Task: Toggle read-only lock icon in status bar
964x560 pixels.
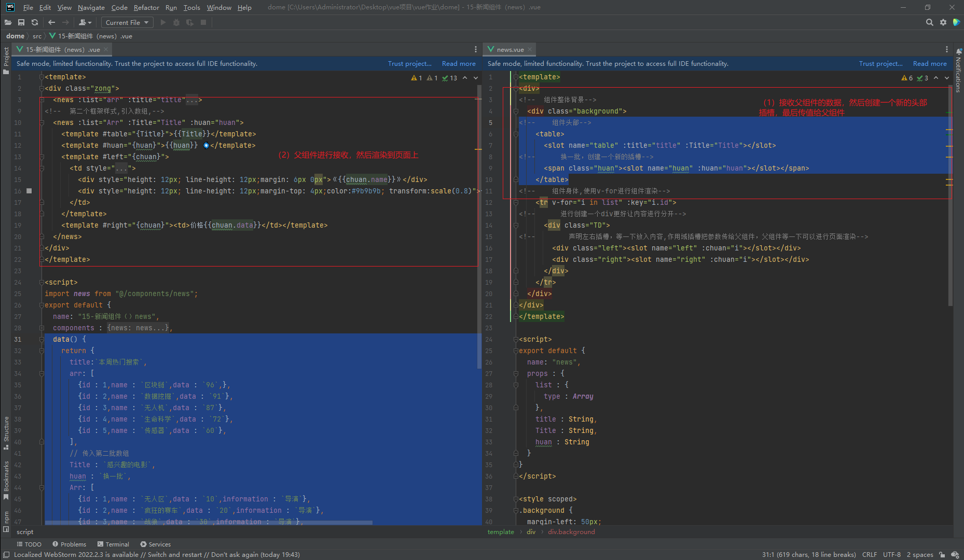Action: pos(942,554)
